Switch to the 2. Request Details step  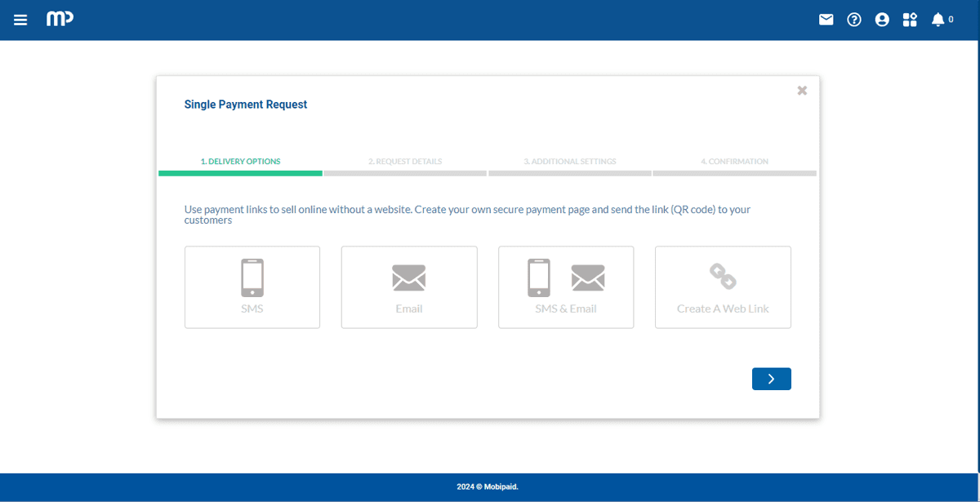tap(405, 162)
